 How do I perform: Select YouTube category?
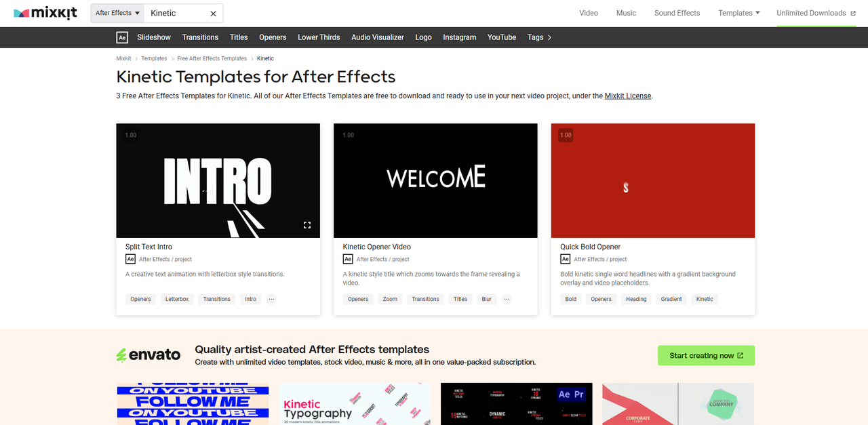(502, 37)
